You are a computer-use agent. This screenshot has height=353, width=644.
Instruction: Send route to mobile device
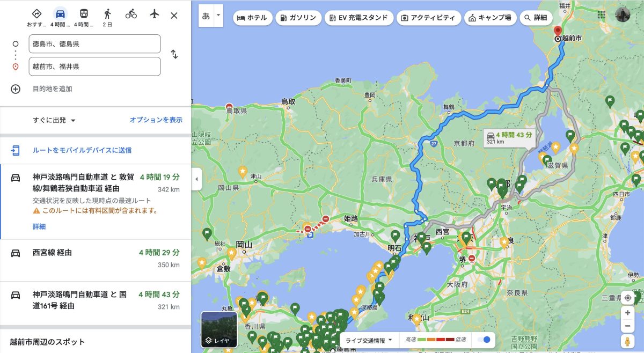click(82, 150)
